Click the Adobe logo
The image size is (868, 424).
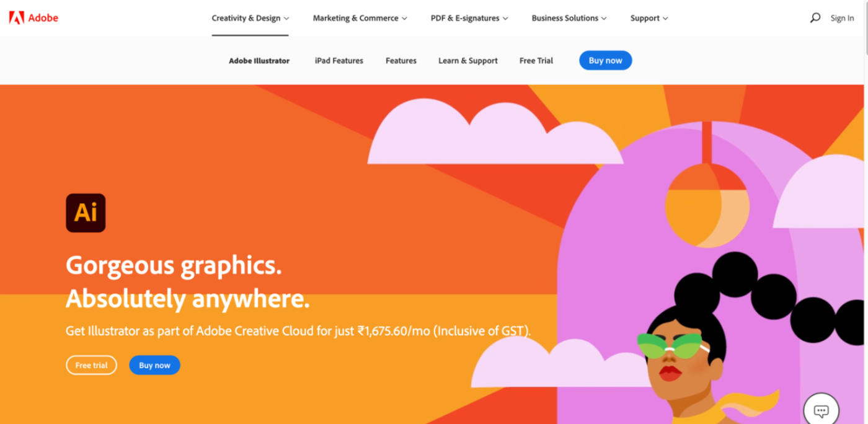tap(33, 18)
